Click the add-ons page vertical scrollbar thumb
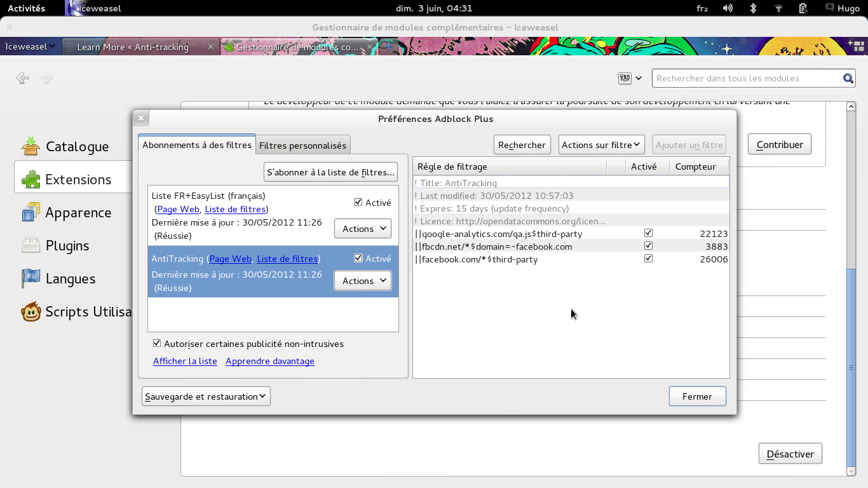Image resolution: width=868 pixels, height=488 pixels. (x=851, y=367)
